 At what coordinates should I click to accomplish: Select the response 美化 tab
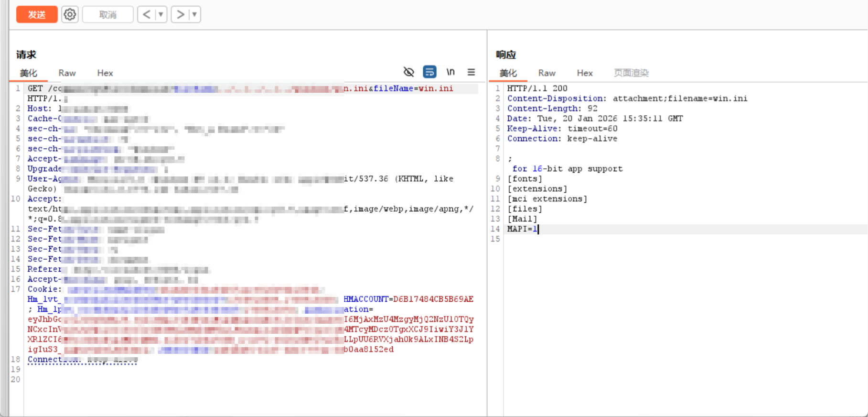pos(508,73)
